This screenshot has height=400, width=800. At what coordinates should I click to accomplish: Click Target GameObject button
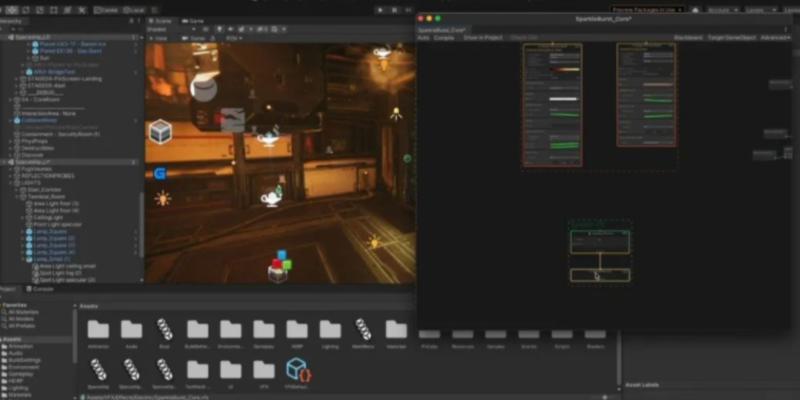click(x=732, y=38)
